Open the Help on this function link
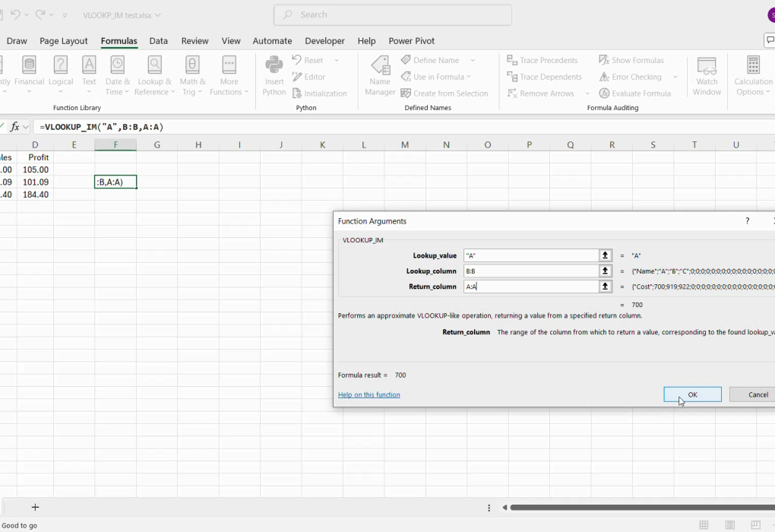 click(x=369, y=394)
